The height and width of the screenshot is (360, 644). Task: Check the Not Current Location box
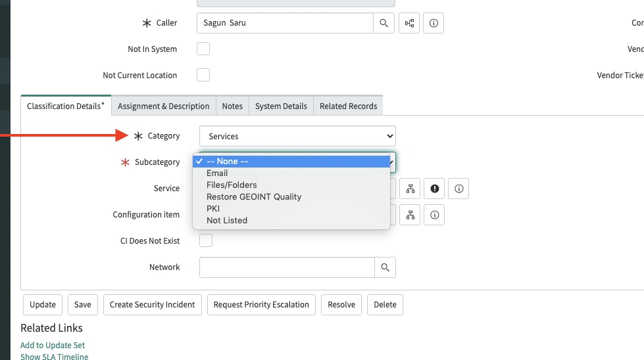pos(203,75)
